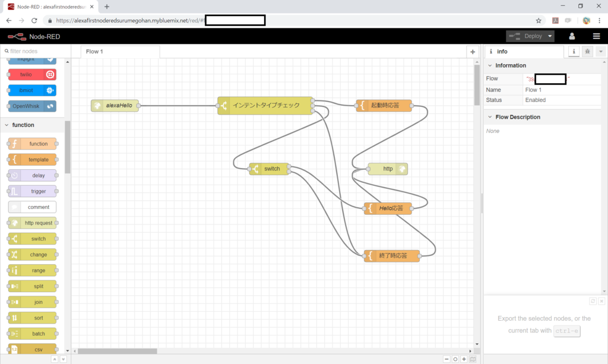Screen dimensions: 608x364
Task: Close the tips box
Action: [601, 301]
